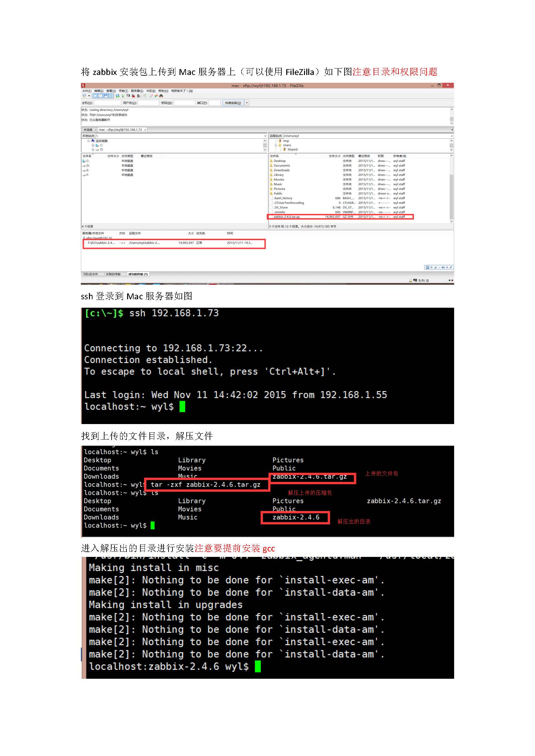
Task: Open the directory listing filters icon
Action: point(145,96)
